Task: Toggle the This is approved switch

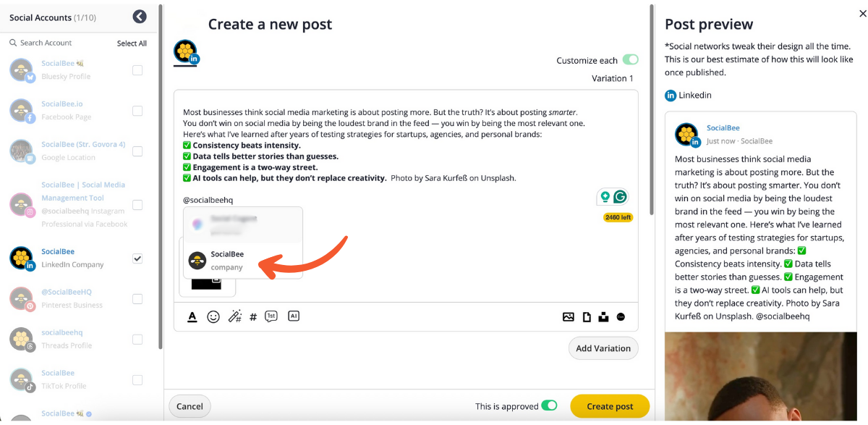Action: 550,406
